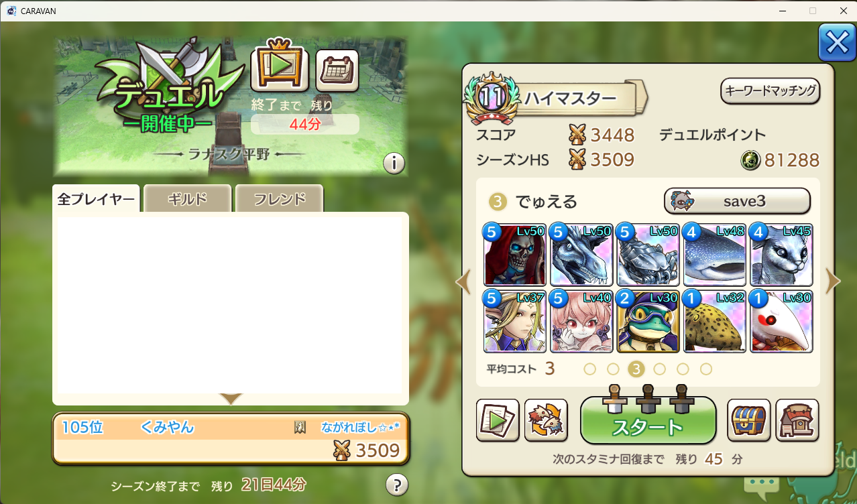
Task: Select the fourth deck page dot
Action: click(659, 369)
